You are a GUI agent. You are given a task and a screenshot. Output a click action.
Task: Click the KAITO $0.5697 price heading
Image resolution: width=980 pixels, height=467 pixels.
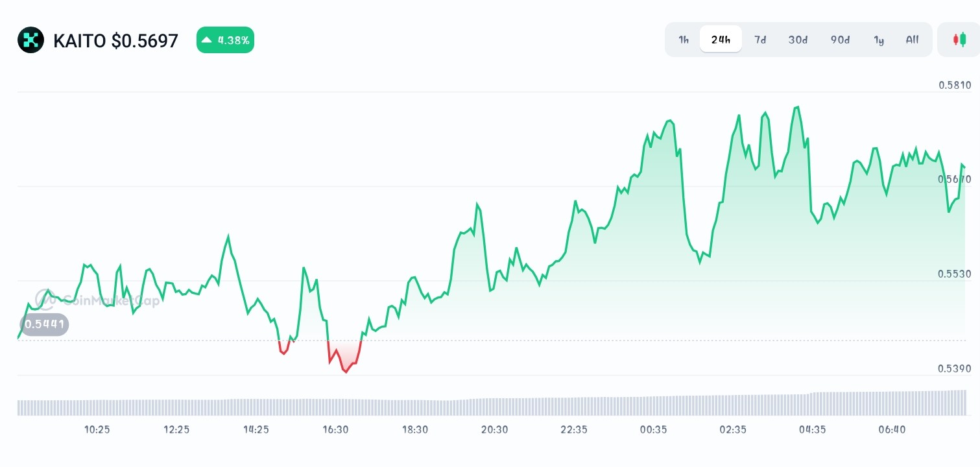click(x=115, y=40)
